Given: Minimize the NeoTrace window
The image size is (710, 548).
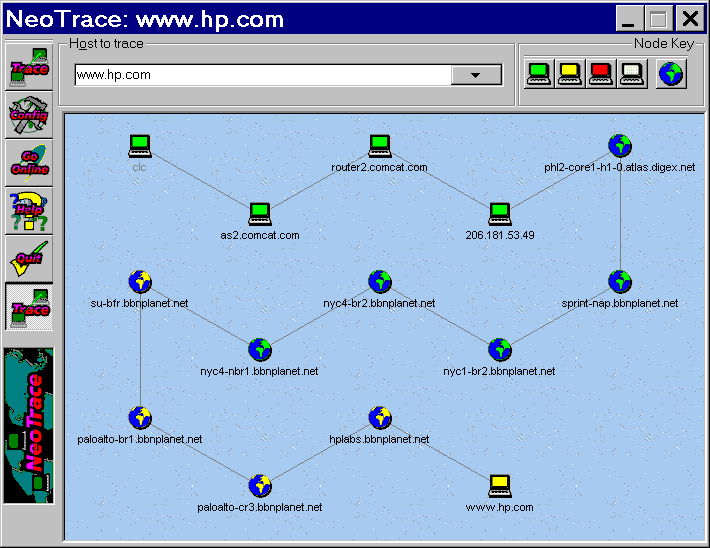Looking at the screenshot, I should click(630, 19).
